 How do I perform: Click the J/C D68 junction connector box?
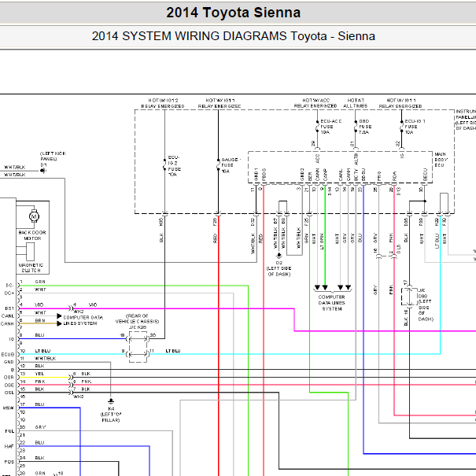[410, 296]
